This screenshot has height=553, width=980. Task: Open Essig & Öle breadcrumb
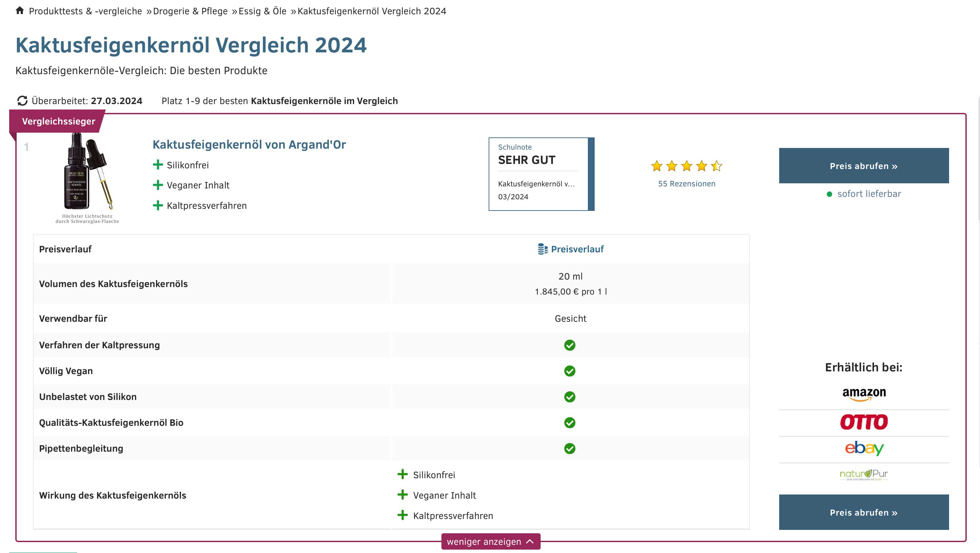click(262, 11)
